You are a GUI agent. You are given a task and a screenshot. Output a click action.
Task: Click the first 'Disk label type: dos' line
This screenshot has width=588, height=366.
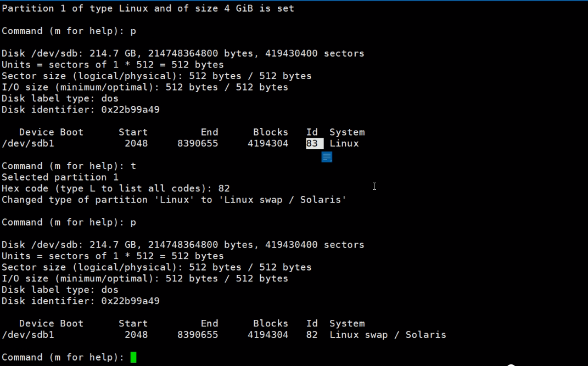pos(60,98)
